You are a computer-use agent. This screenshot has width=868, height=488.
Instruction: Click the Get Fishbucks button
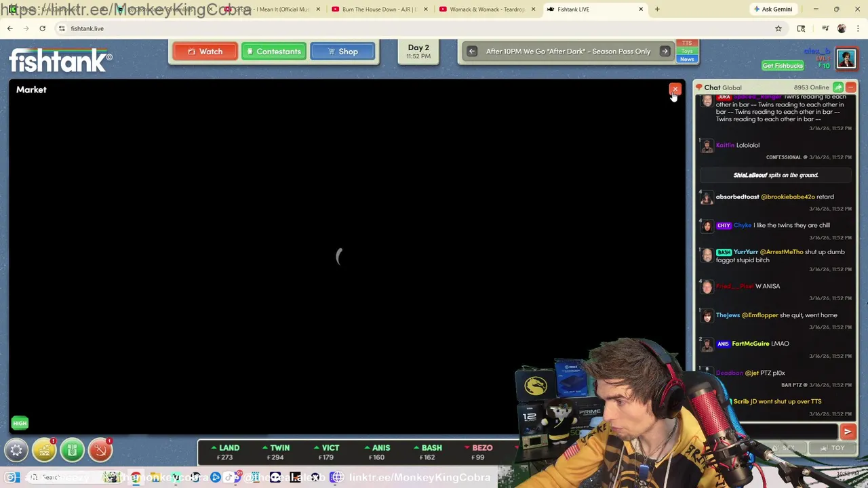tap(783, 66)
